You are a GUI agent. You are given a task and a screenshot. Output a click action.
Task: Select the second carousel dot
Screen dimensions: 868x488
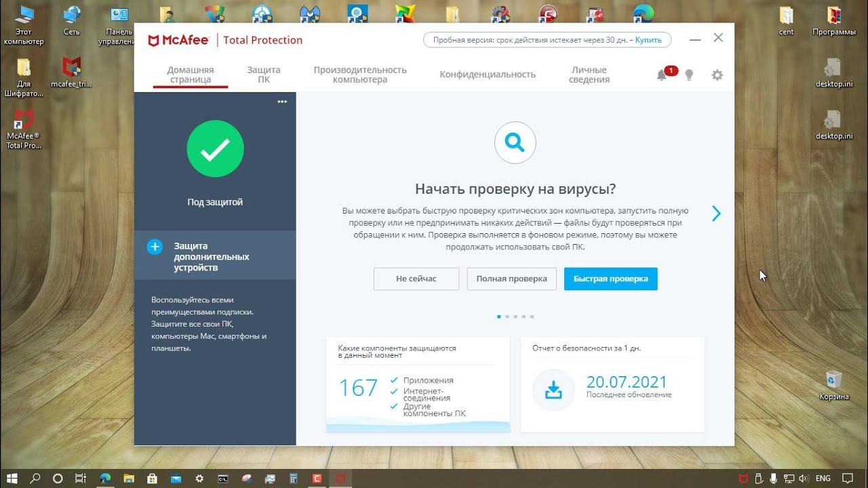pyautogui.click(x=507, y=317)
